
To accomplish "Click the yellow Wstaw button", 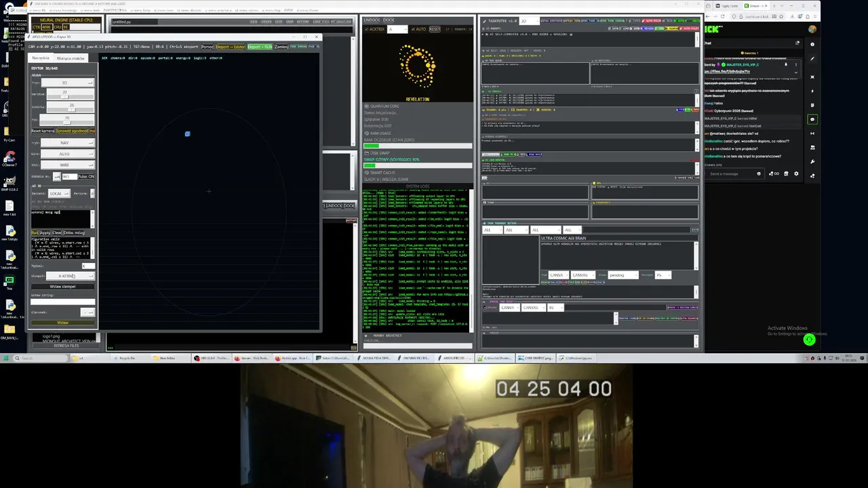I will 62,323.
